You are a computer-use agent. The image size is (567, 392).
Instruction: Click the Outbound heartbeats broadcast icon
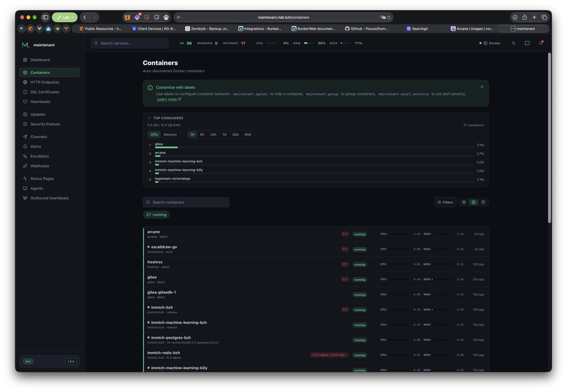(25, 198)
